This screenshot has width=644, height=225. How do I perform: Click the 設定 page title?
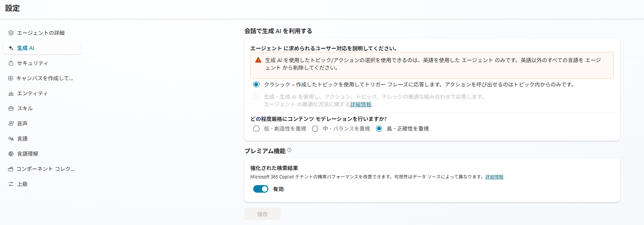(x=12, y=8)
